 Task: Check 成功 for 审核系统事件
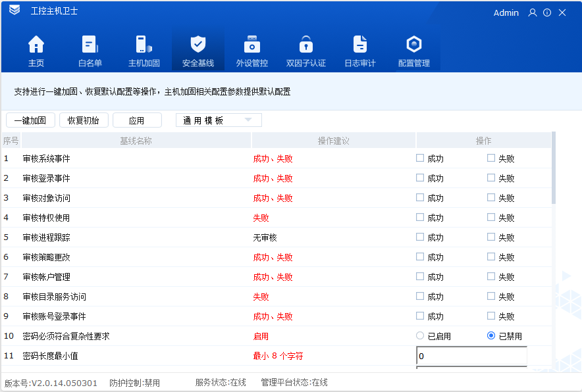click(x=419, y=158)
